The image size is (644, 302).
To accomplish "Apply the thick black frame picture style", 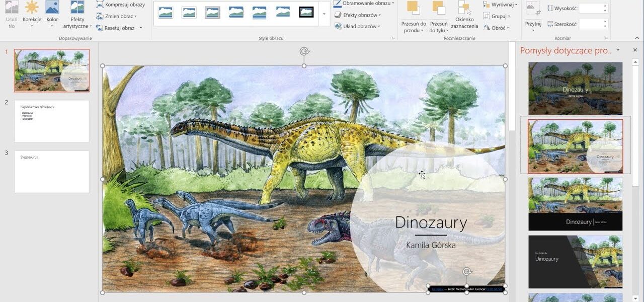I will 306,12.
